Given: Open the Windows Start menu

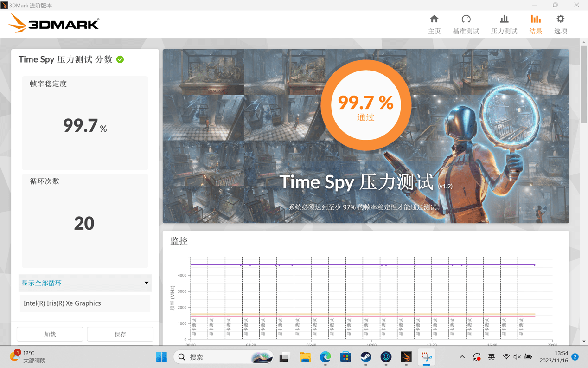Looking at the screenshot, I should [161, 357].
